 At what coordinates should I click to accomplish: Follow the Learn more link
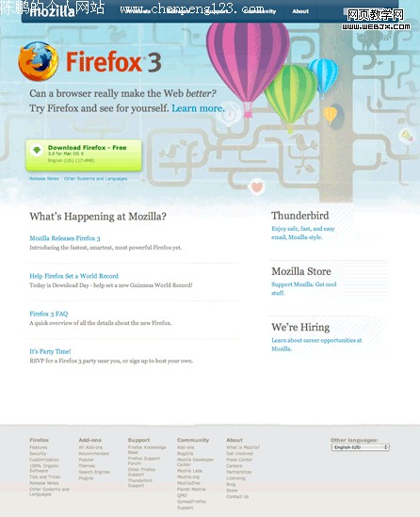click(x=198, y=108)
